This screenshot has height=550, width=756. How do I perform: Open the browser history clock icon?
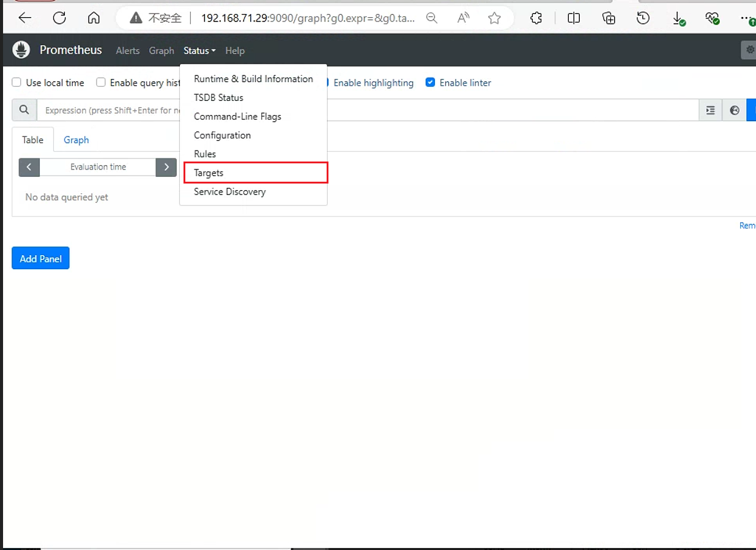click(x=643, y=18)
